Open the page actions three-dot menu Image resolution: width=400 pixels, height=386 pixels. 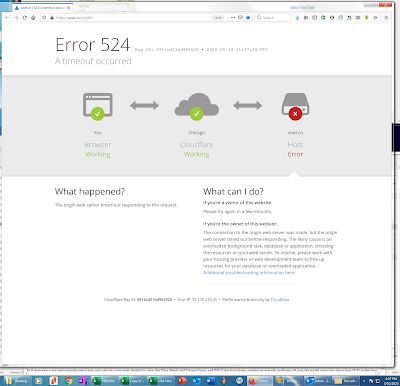click(x=233, y=18)
